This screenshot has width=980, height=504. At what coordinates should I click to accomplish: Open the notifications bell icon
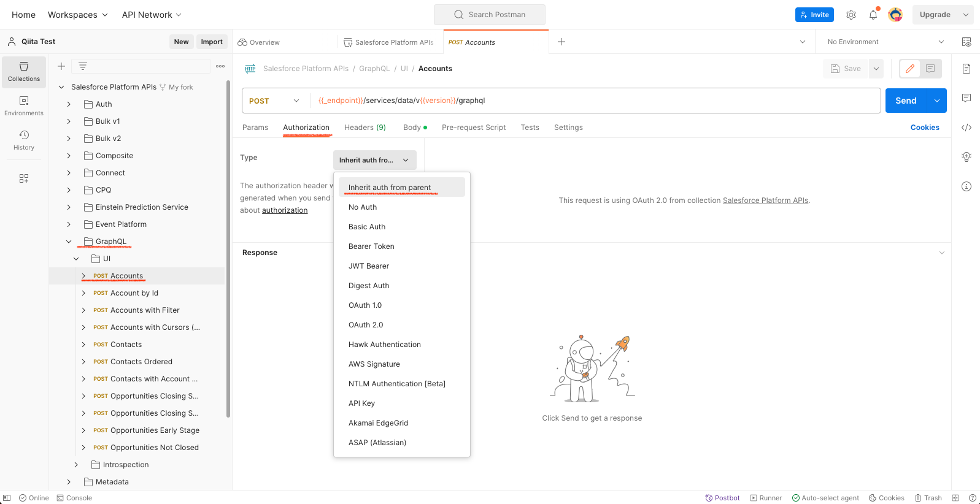[x=873, y=15]
